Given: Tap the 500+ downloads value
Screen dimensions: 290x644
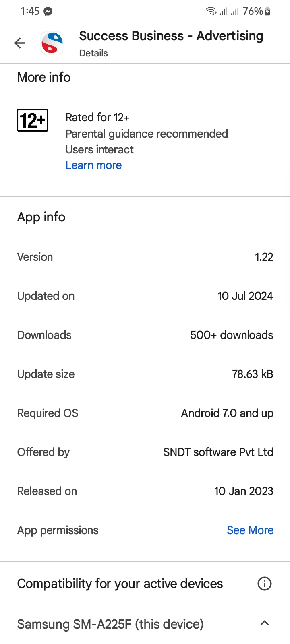Looking at the screenshot, I should point(232,335).
